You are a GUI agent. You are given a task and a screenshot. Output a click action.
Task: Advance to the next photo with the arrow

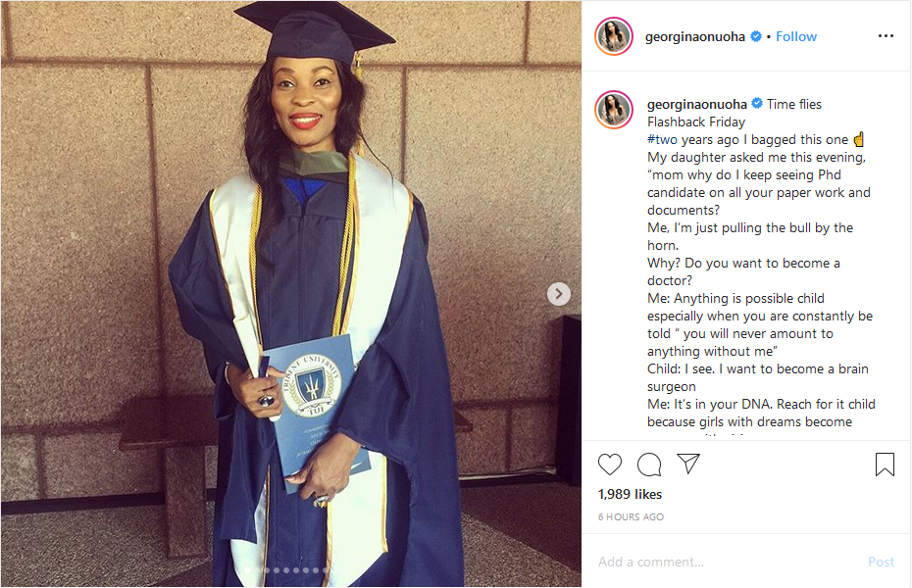tap(558, 294)
